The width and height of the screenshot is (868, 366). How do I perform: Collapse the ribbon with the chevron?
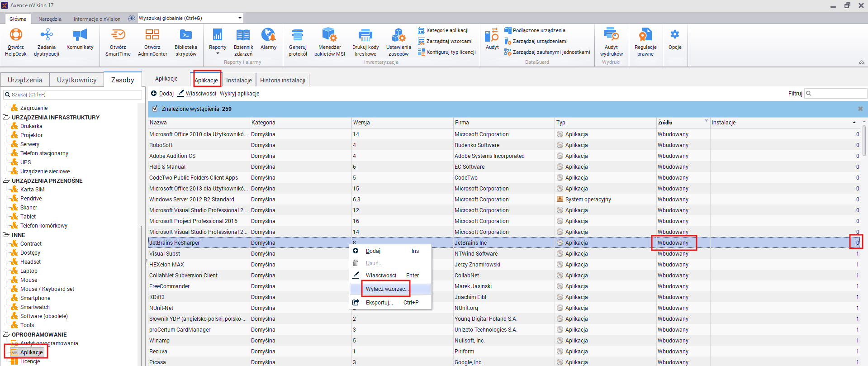point(862,62)
